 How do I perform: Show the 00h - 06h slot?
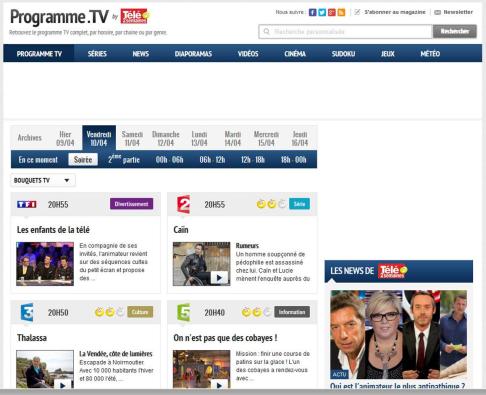click(170, 160)
